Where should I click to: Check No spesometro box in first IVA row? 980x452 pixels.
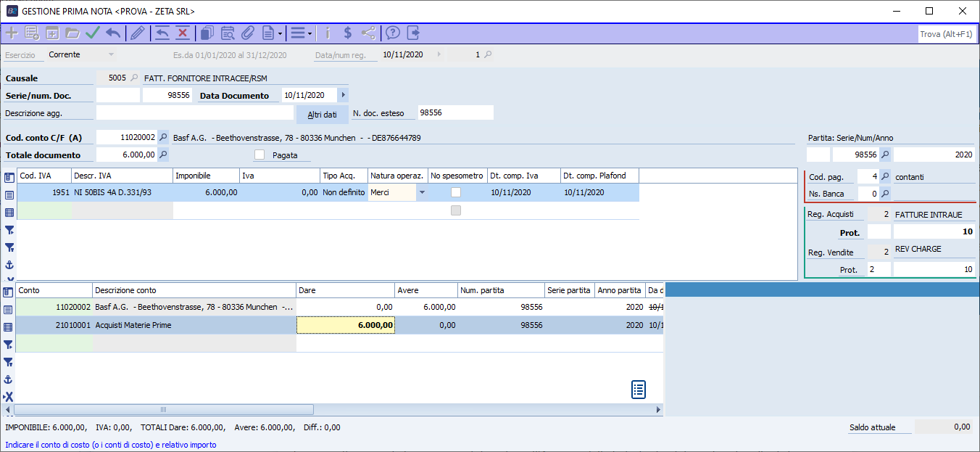[x=456, y=192]
